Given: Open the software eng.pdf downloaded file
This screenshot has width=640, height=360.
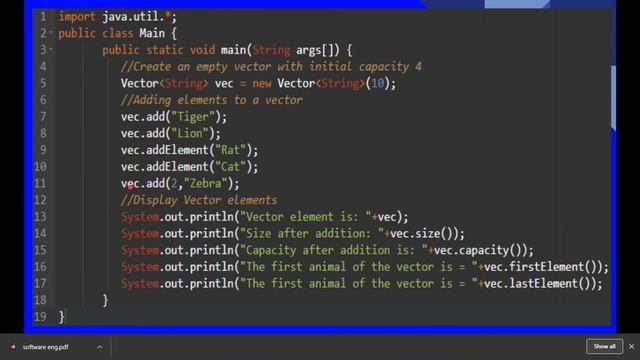Looking at the screenshot, I should point(45,347).
